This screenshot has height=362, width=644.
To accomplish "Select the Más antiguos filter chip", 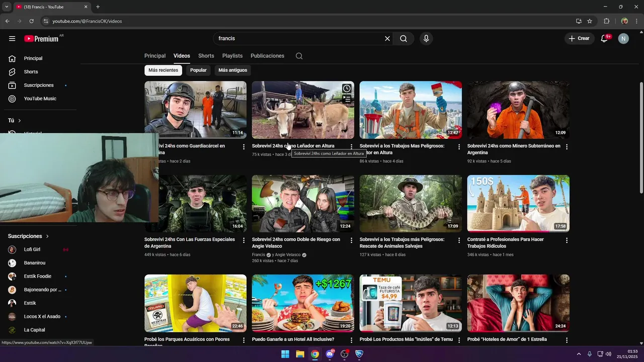I will [233, 70].
